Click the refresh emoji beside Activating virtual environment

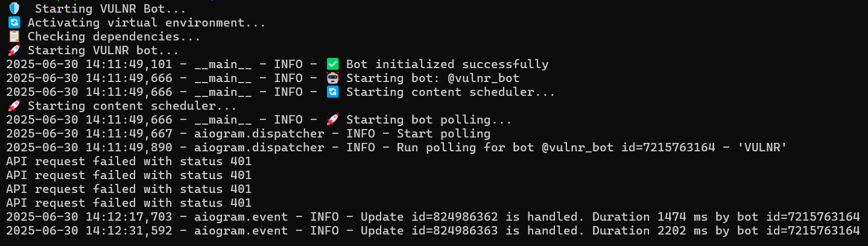pyautogui.click(x=14, y=23)
